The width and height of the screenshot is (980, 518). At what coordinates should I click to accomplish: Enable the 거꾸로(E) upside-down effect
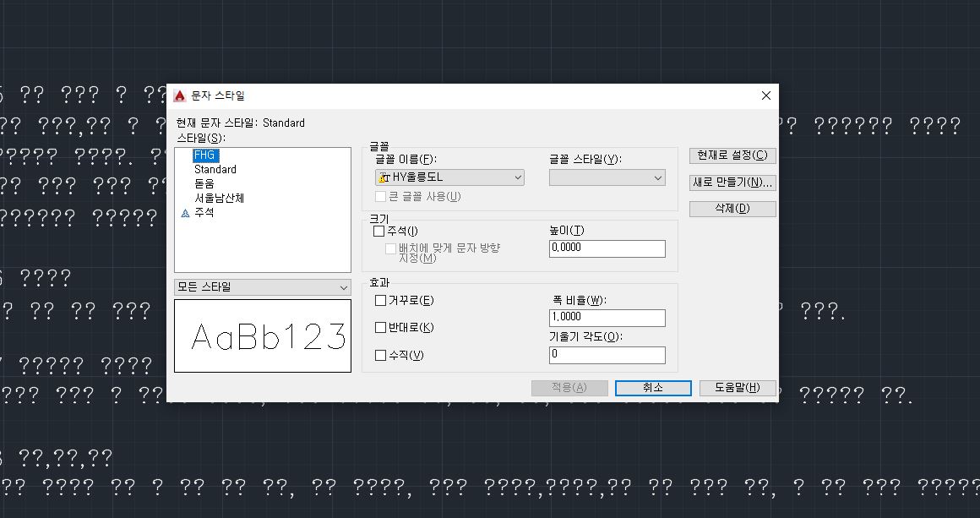click(x=380, y=300)
